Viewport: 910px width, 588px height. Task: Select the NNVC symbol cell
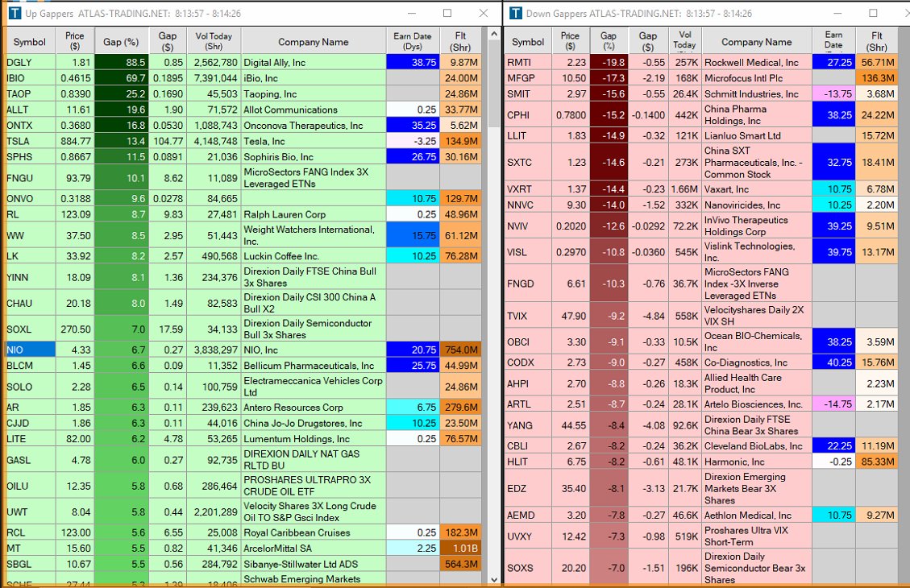(528, 205)
